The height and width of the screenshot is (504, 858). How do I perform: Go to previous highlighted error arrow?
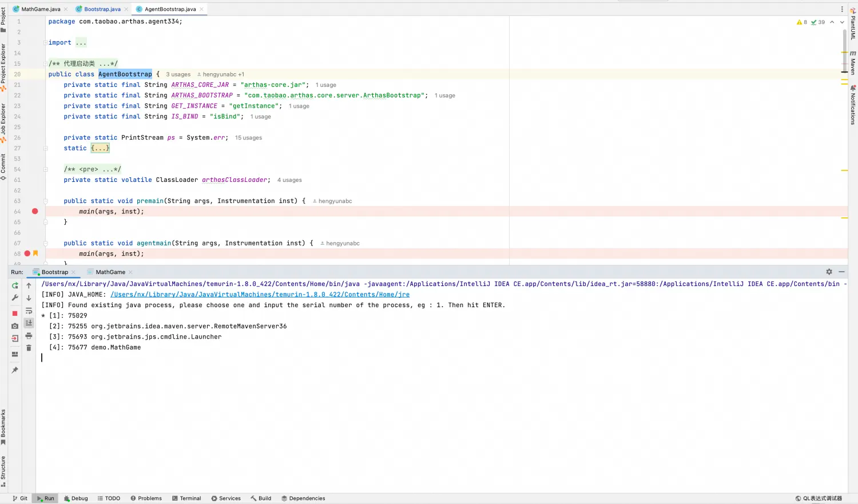click(832, 22)
